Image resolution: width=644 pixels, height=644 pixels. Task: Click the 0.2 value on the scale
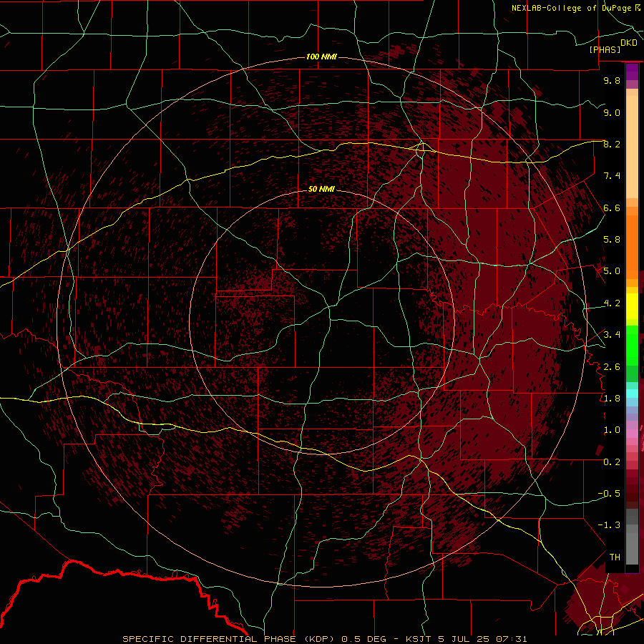click(612, 462)
